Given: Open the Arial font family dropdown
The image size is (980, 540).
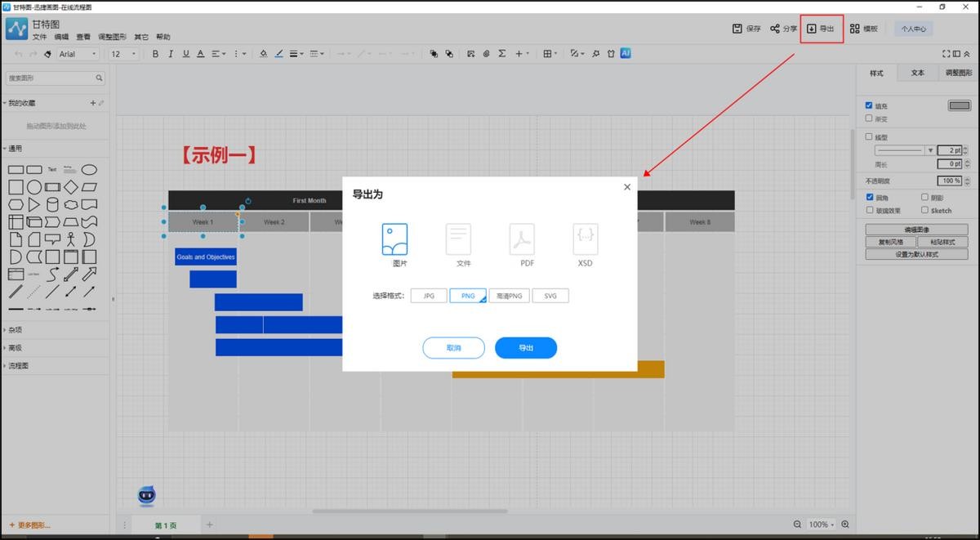Looking at the screenshot, I should click(x=78, y=54).
